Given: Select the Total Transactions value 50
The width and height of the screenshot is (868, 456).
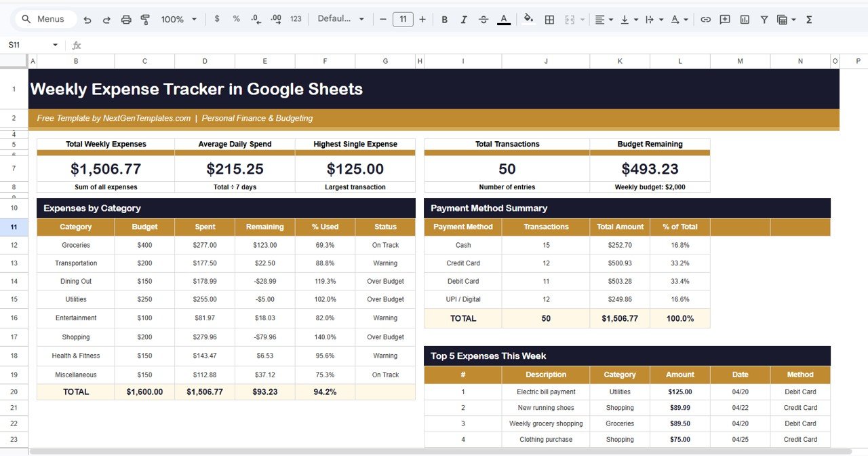Looking at the screenshot, I should (x=507, y=169).
